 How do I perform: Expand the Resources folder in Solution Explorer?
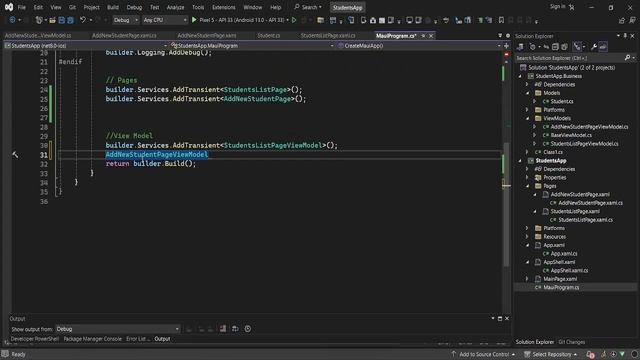click(527, 237)
